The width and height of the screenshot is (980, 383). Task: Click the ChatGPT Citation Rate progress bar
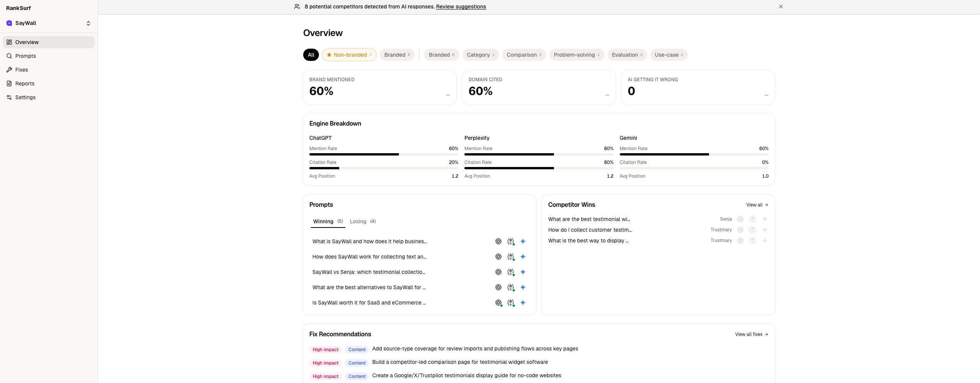[384, 168]
